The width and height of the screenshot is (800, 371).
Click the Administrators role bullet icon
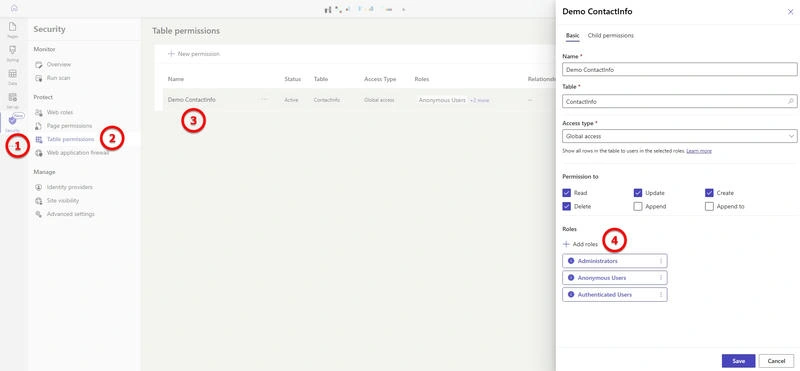point(571,261)
